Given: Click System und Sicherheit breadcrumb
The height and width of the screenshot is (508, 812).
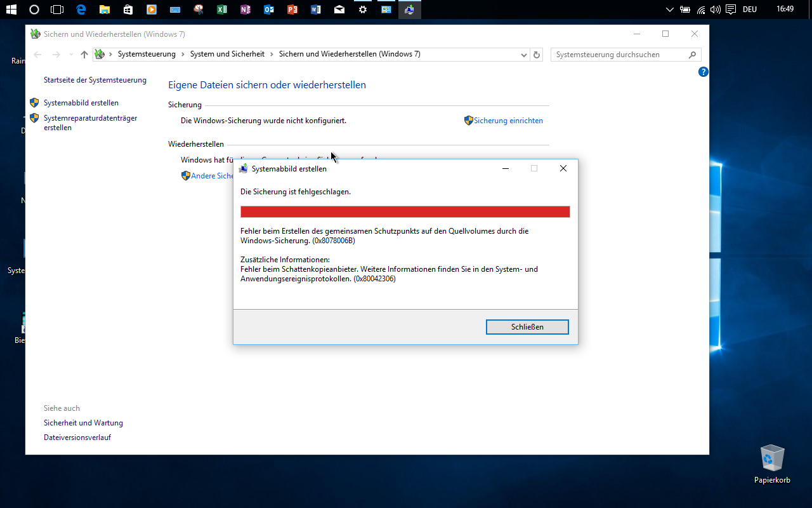Looking at the screenshot, I should (x=227, y=55).
